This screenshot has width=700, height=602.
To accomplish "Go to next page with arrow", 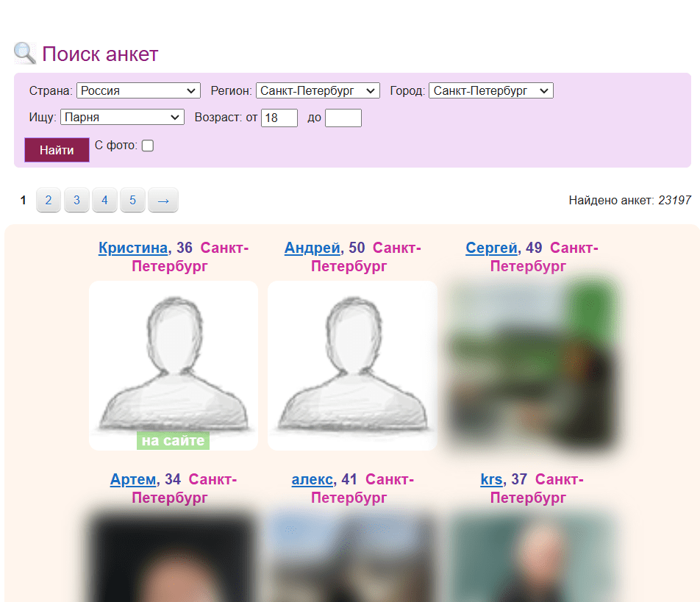I will click(x=163, y=200).
